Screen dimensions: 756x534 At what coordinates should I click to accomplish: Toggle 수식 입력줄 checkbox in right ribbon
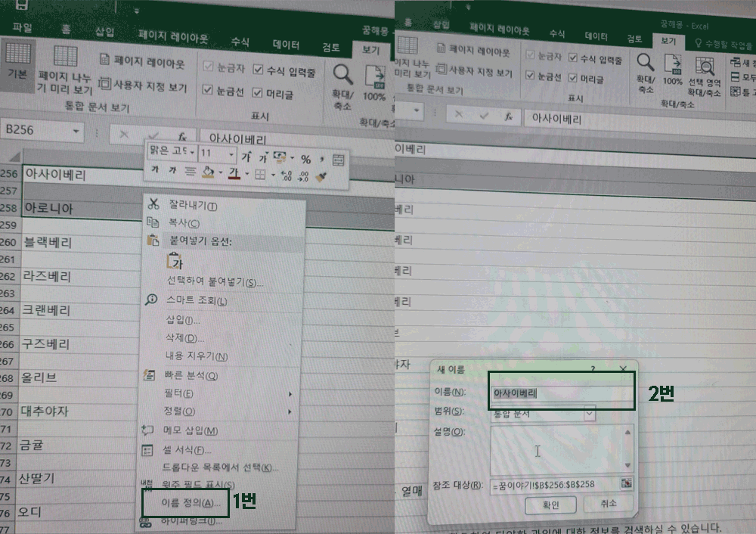click(573, 57)
